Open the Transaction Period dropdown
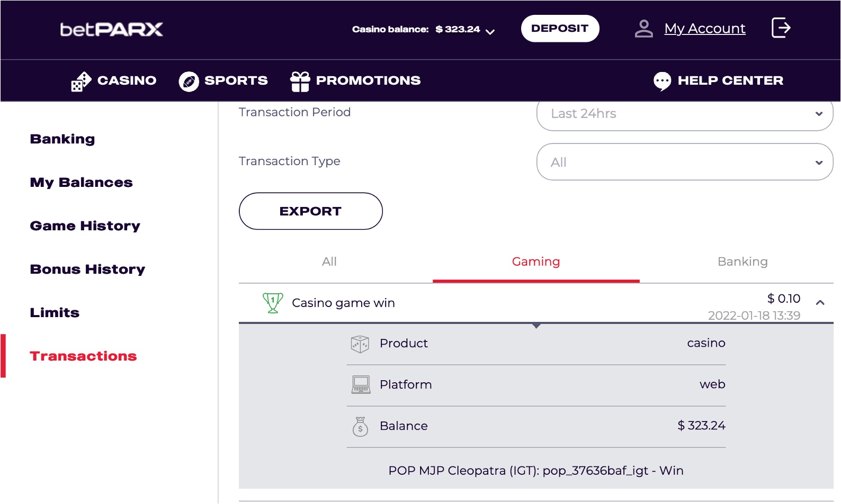The width and height of the screenshot is (841, 504). [685, 114]
